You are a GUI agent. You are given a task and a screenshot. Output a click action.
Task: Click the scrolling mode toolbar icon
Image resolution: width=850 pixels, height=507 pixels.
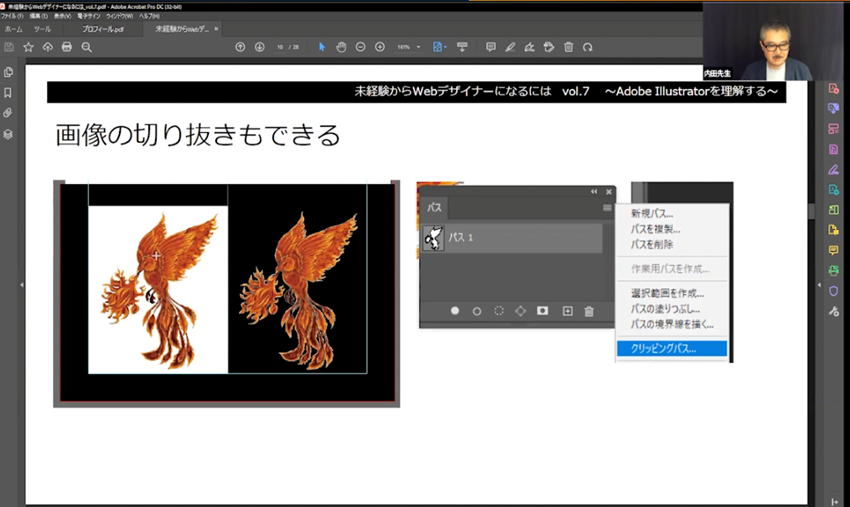tap(462, 47)
